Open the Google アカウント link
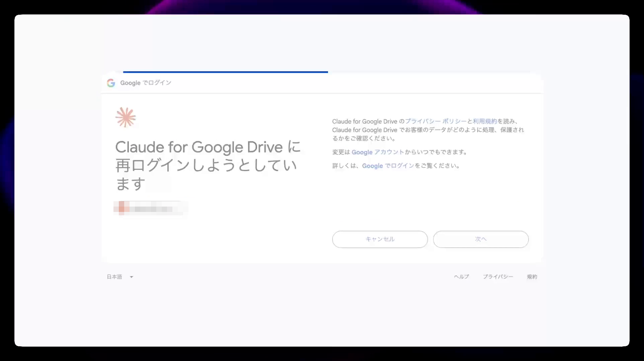The image size is (644, 361). point(378,152)
